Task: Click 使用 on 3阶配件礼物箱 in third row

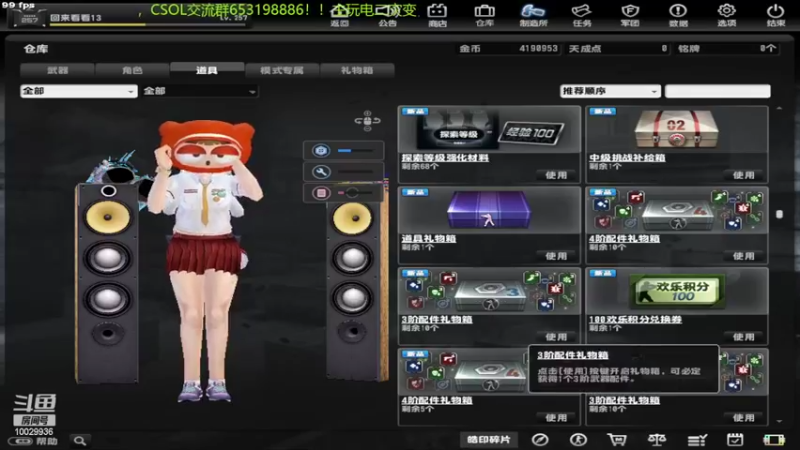Action: click(556, 337)
